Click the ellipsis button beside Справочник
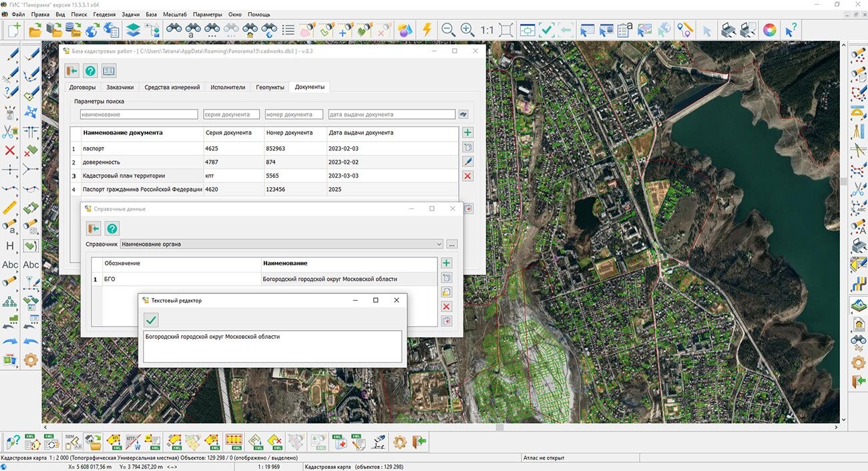The width and height of the screenshot is (868, 471). [452, 245]
